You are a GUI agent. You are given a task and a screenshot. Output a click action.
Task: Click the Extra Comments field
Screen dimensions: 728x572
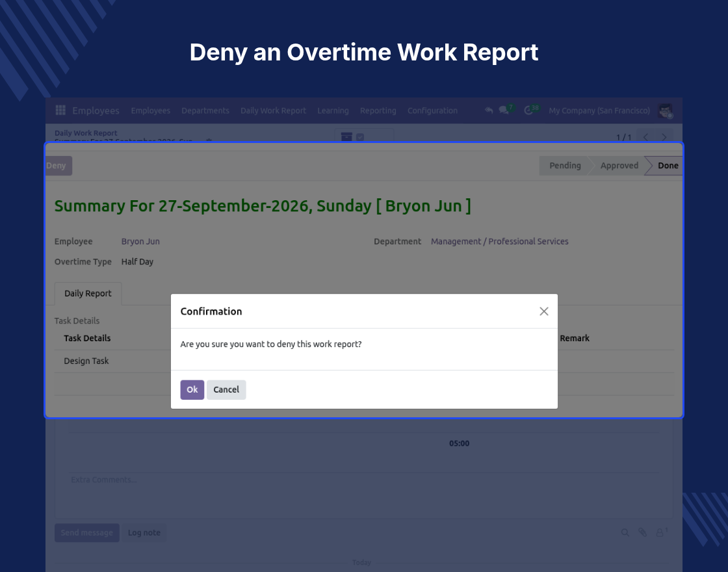click(364, 480)
